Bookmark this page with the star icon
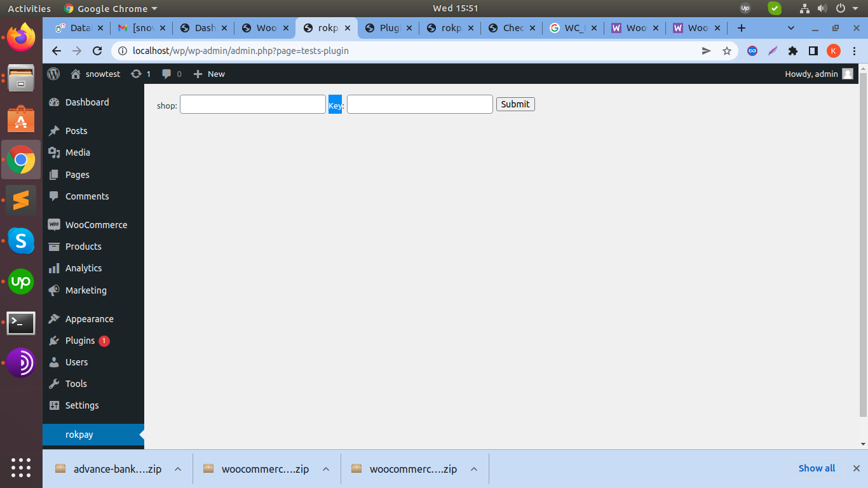Screen dimensions: 868x488 coord(727,51)
